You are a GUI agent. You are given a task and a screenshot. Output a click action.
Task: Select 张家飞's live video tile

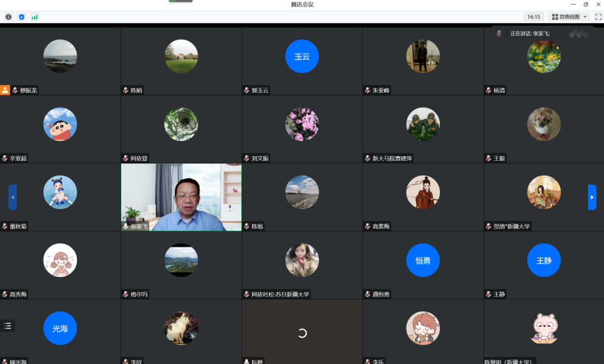[x=181, y=197]
